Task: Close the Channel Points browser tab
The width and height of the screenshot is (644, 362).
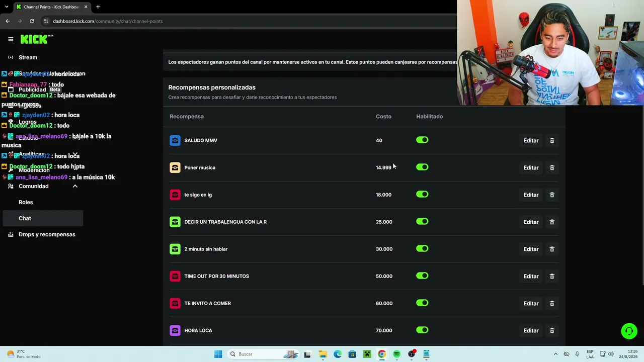Action: tap(86, 7)
